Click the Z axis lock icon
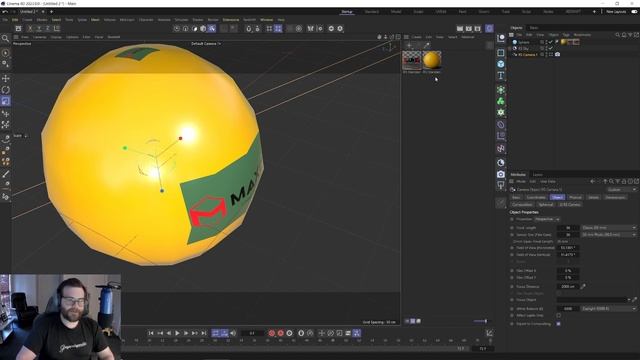The height and width of the screenshot is (360, 640). tap(47, 28)
